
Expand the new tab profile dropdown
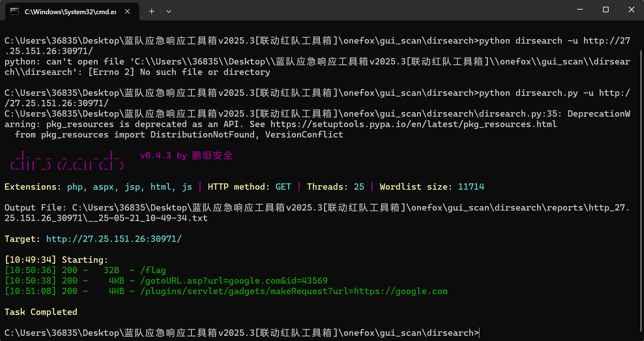169,12
